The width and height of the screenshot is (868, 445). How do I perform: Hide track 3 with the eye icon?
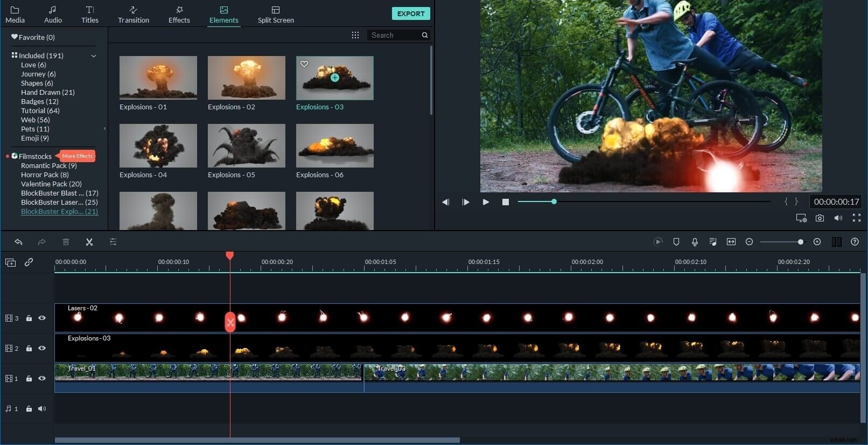click(42, 318)
